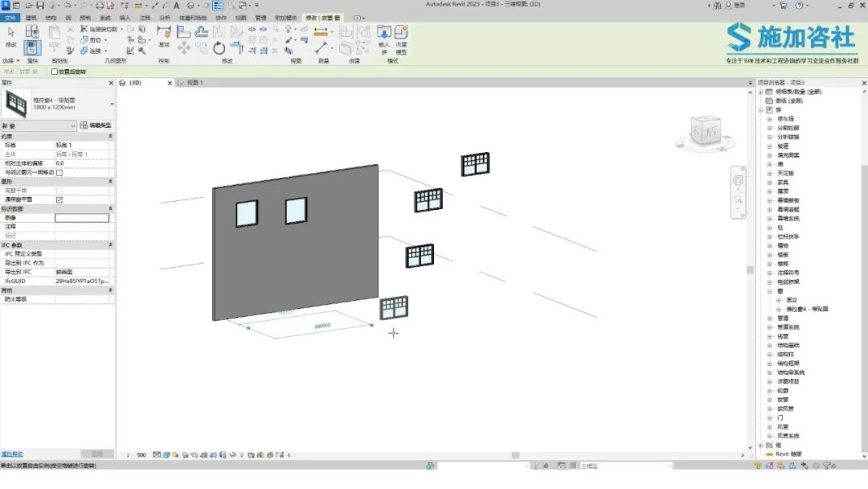Click the 编辑类型 (Edit Type) button
This screenshot has height=489, width=868.
tap(96, 125)
